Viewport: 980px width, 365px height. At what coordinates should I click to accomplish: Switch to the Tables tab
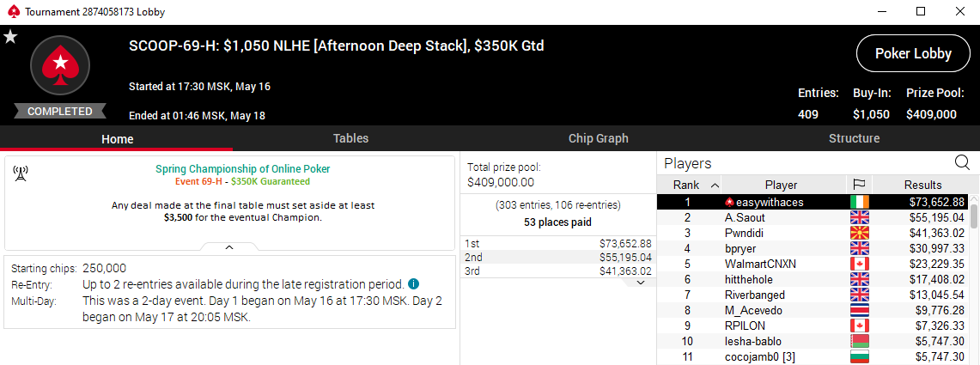[x=350, y=139]
